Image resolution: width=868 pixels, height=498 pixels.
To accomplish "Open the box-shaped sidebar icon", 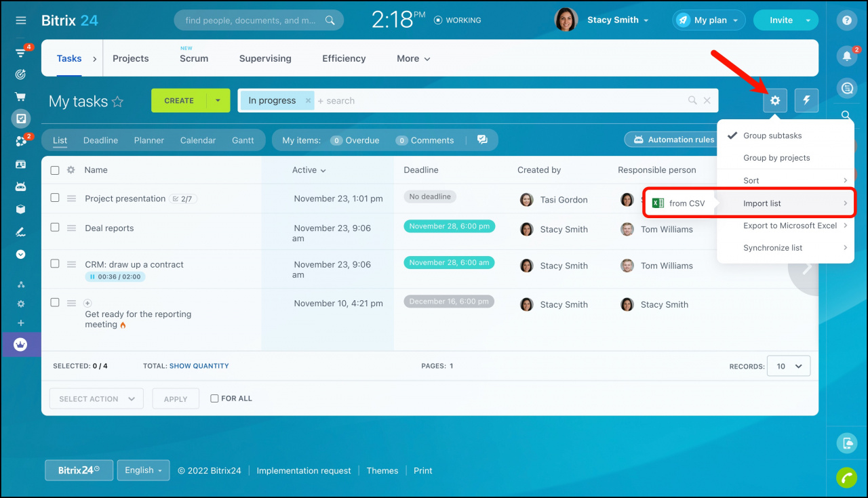I will click(x=21, y=209).
